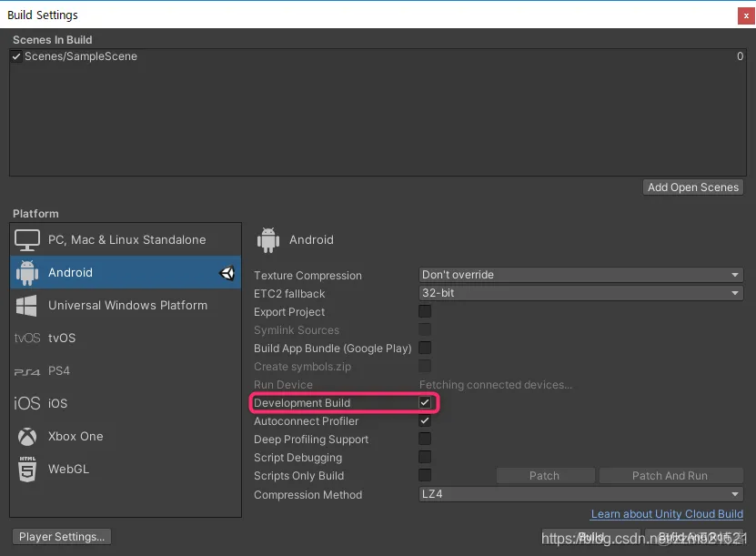This screenshot has width=756, height=556.
Task: Open the Compression Method dropdown
Action: [x=581, y=494]
